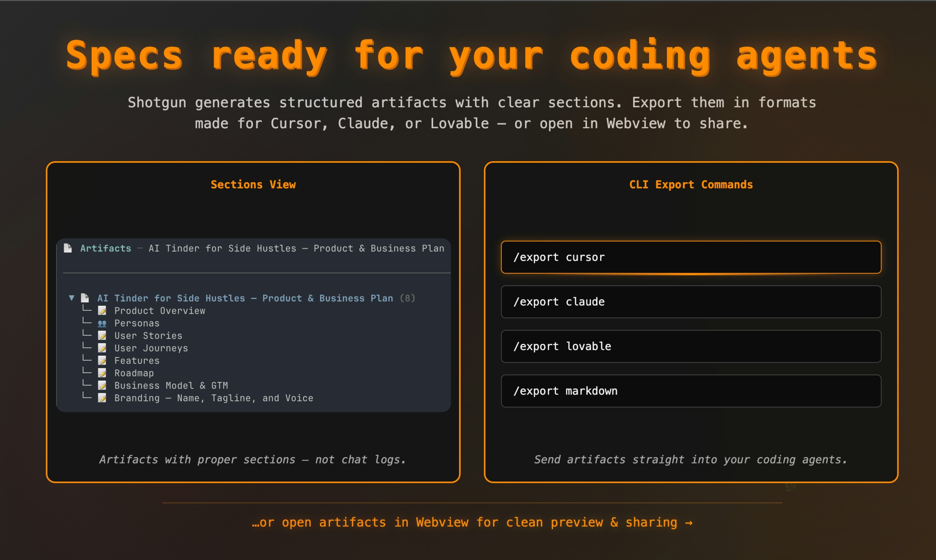936x560 pixels.
Task: Click the Roadmap note icon
Action: [102, 373]
